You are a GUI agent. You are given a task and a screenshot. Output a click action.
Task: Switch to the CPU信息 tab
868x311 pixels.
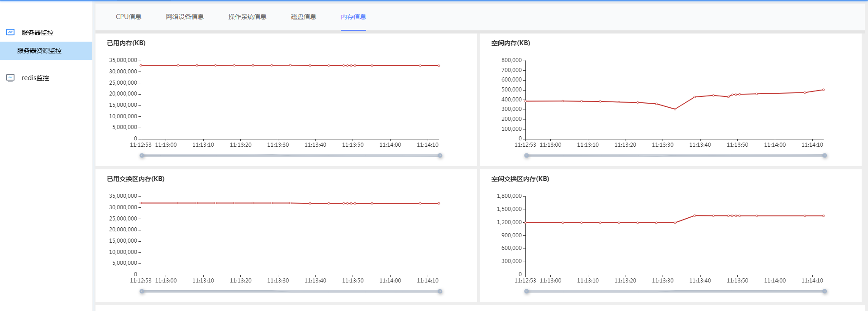click(x=129, y=17)
